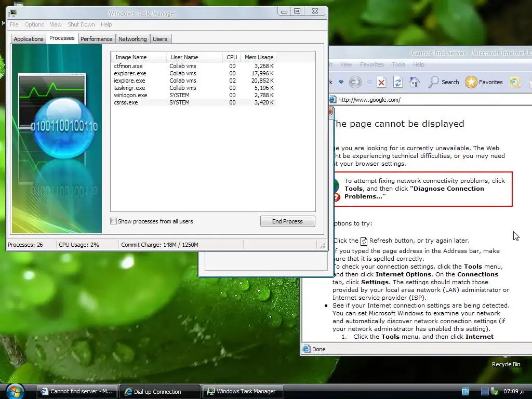Screen dimensions: 532x399
Task: Open the Tools menu in Internet Explorer
Action: click(398, 64)
